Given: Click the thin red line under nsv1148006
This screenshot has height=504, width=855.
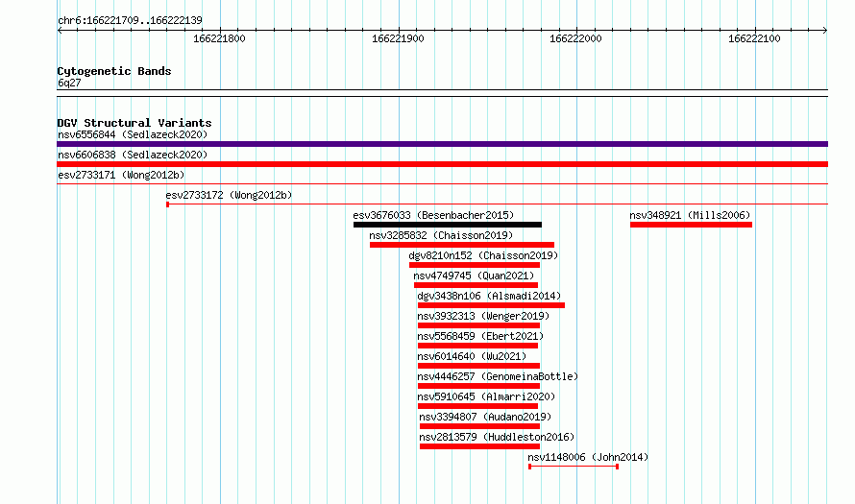Looking at the screenshot, I should click(x=574, y=467).
